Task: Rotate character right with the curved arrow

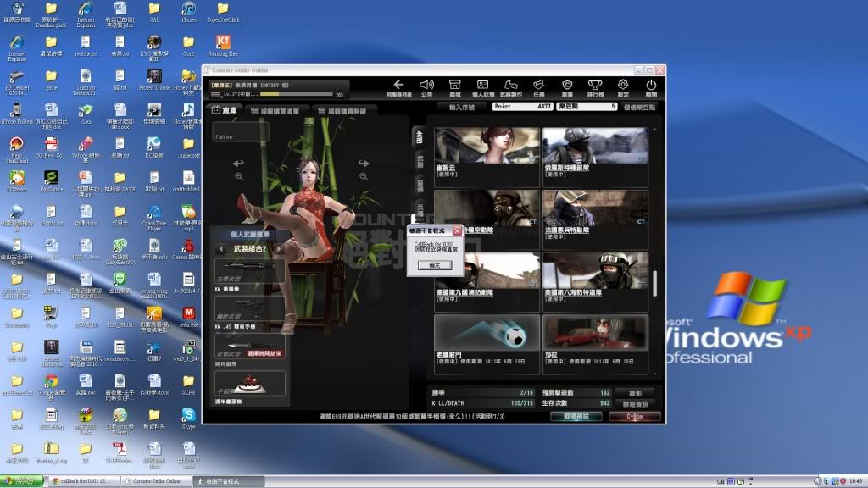Action: pos(364,163)
